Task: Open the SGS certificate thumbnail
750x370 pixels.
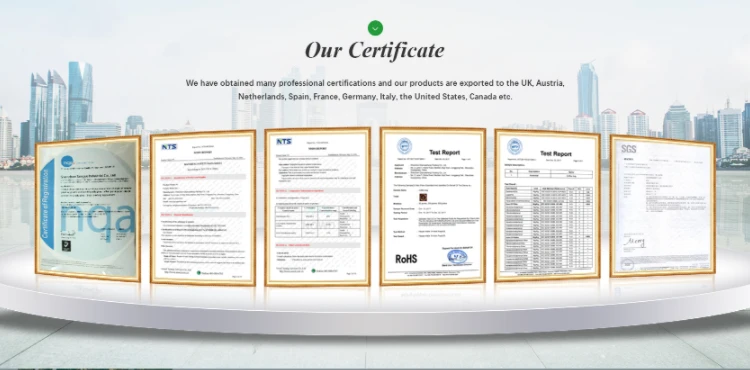Action: point(662,206)
